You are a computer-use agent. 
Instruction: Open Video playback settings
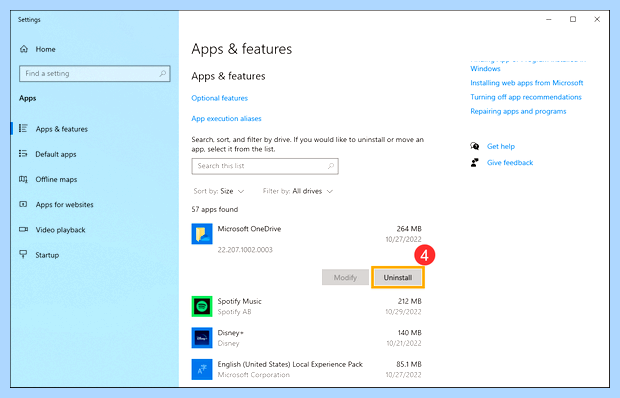[x=60, y=230]
